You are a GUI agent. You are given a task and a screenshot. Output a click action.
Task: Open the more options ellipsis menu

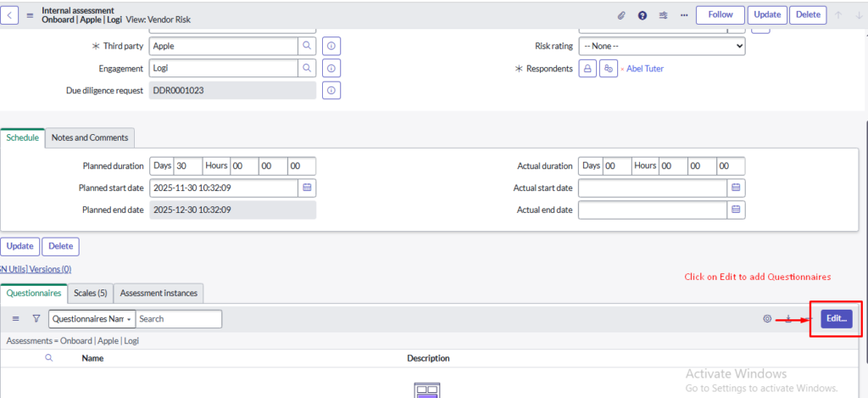click(684, 15)
